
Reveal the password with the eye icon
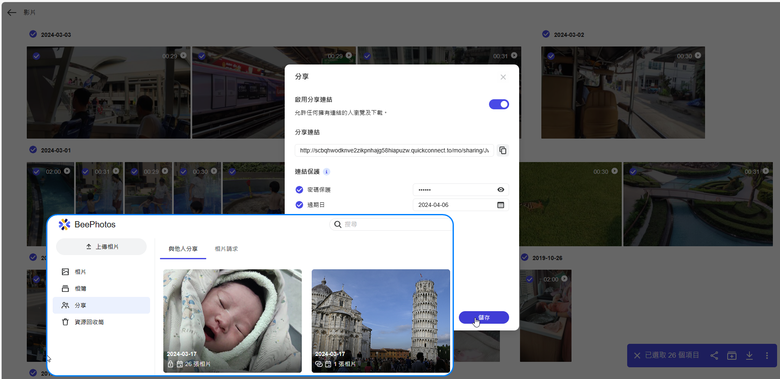coord(500,190)
